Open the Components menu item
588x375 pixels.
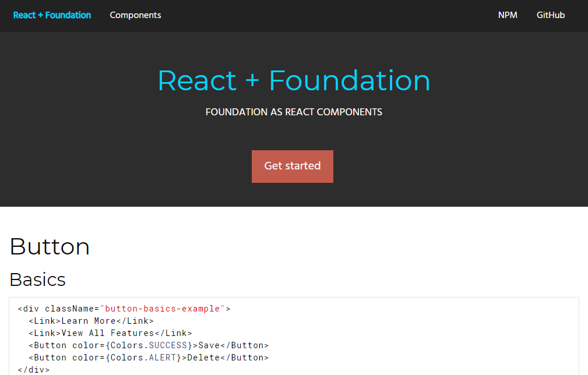click(x=135, y=15)
